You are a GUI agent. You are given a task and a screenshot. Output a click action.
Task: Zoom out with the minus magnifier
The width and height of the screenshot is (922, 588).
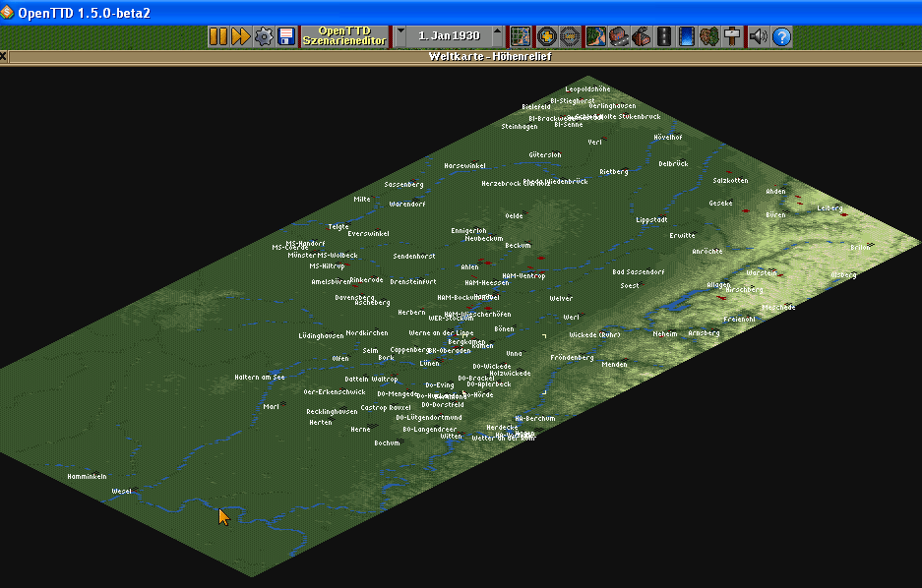coord(569,36)
